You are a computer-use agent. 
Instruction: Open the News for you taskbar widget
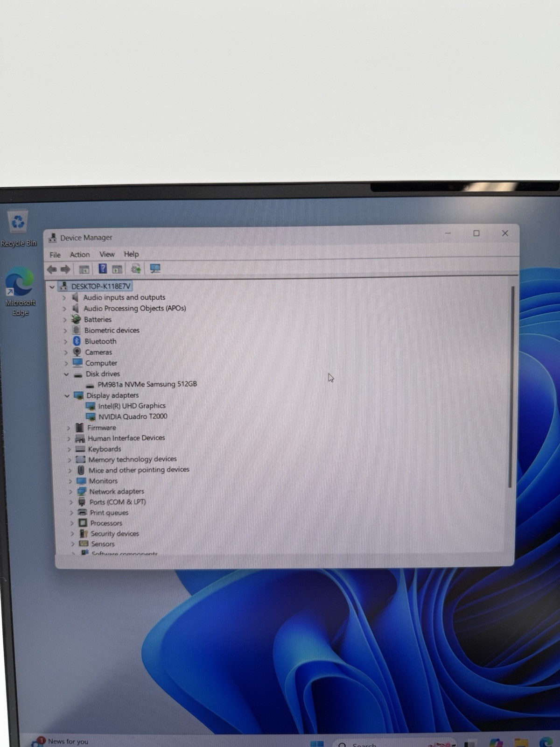(x=60, y=741)
